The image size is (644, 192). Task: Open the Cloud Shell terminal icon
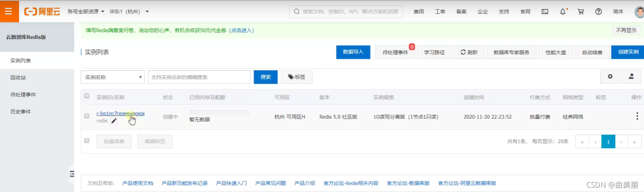click(x=545, y=11)
